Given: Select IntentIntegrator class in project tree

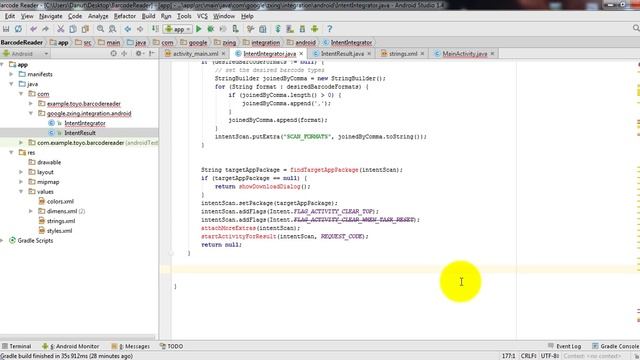Looking at the screenshot, I should point(85,123).
